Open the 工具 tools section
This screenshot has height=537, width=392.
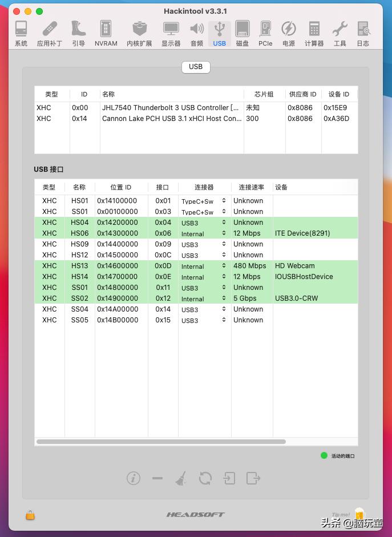coord(340,33)
